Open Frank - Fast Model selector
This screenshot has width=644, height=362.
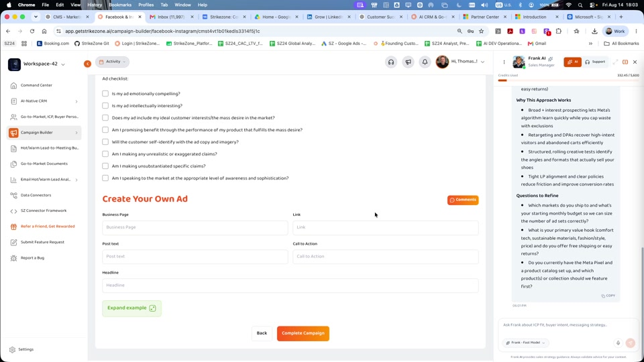[x=525, y=343]
